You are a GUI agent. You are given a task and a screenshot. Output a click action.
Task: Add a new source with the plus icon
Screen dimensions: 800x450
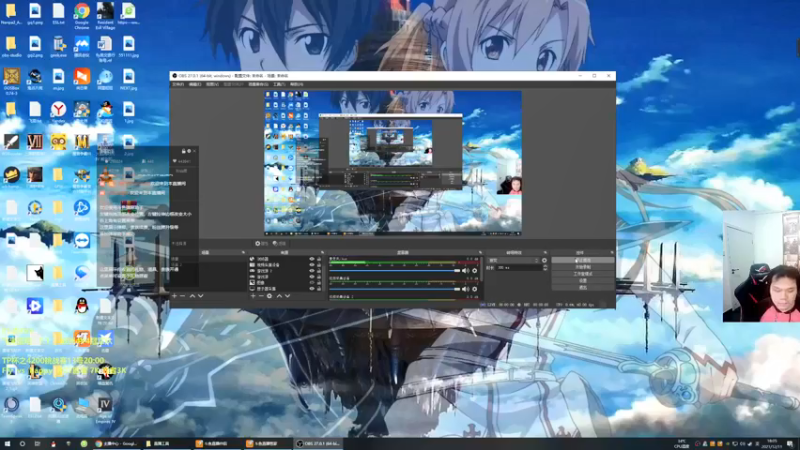pyautogui.click(x=253, y=296)
